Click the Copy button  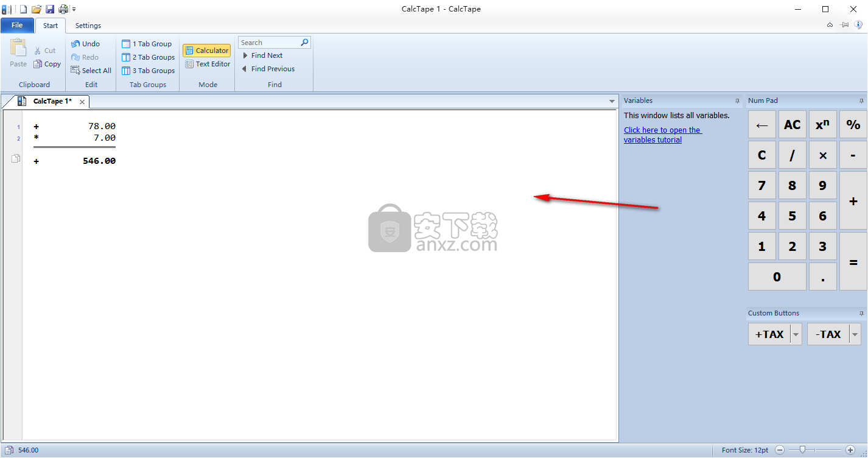pos(47,64)
